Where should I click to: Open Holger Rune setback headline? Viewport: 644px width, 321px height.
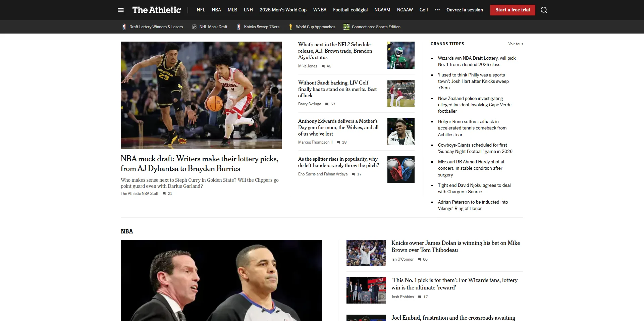(x=472, y=128)
